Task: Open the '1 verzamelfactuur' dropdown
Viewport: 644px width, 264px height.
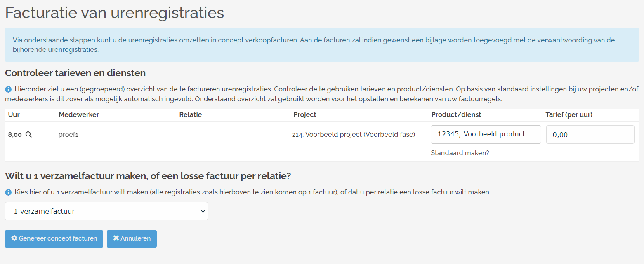Action: click(106, 211)
